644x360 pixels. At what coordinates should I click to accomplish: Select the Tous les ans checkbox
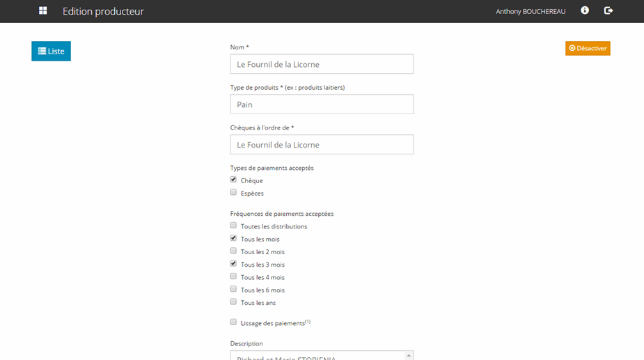coord(233,302)
